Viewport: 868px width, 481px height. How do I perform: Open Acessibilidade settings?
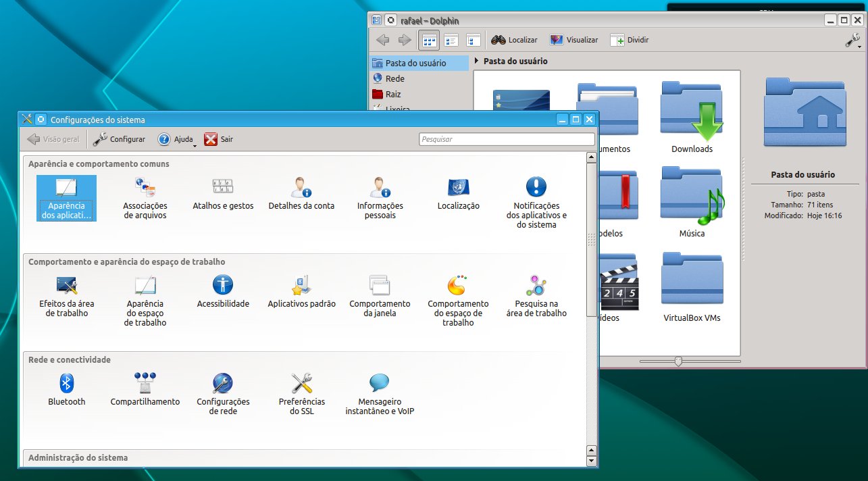(x=223, y=293)
